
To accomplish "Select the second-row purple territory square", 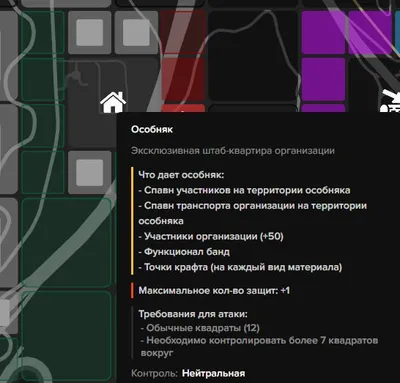I will coord(323,79).
